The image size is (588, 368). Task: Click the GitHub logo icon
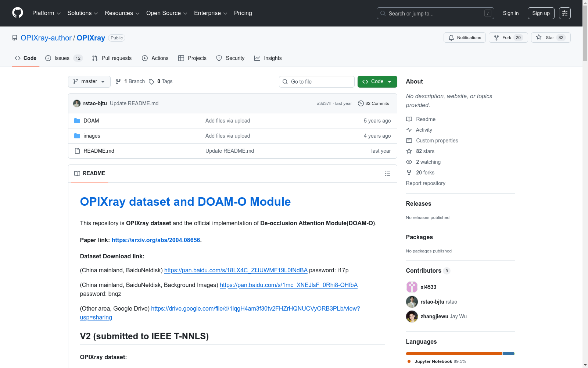(x=18, y=13)
